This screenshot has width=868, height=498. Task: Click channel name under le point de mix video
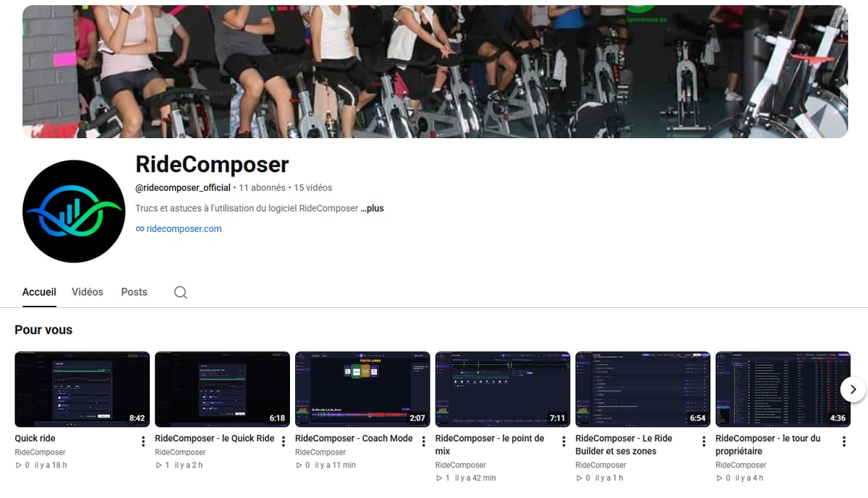[461, 465]
